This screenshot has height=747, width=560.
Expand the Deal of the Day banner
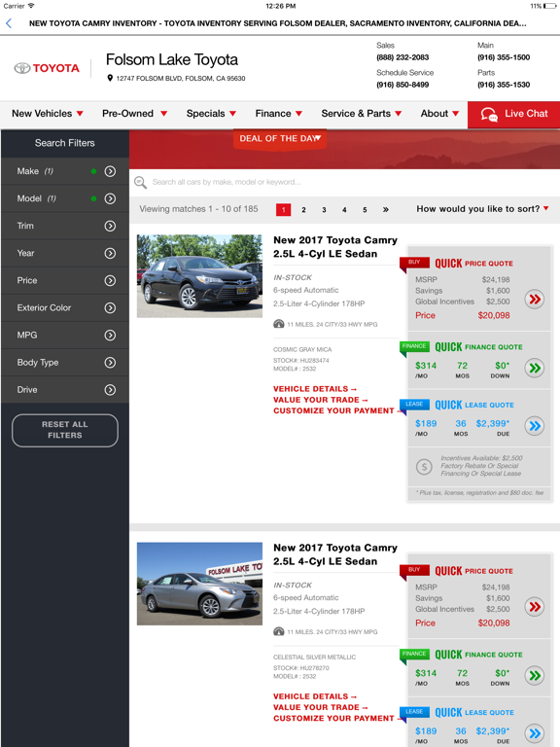280,139
